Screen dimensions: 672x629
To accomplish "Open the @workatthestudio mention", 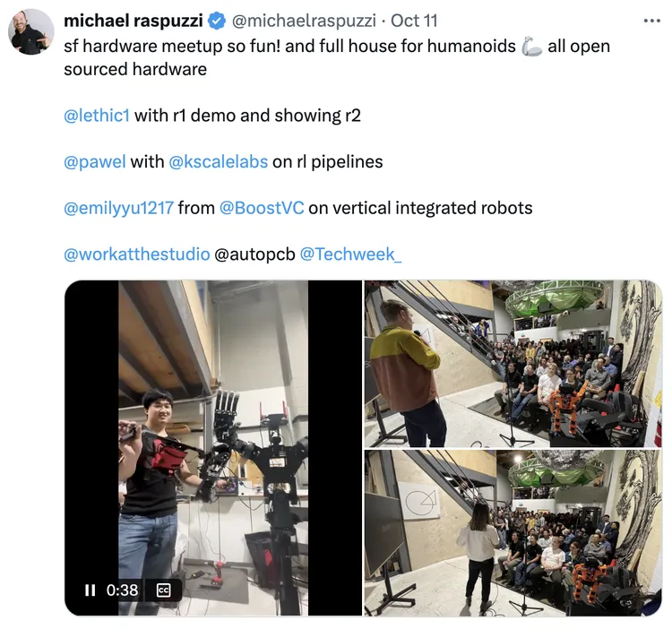I will (x=136, y=254).
